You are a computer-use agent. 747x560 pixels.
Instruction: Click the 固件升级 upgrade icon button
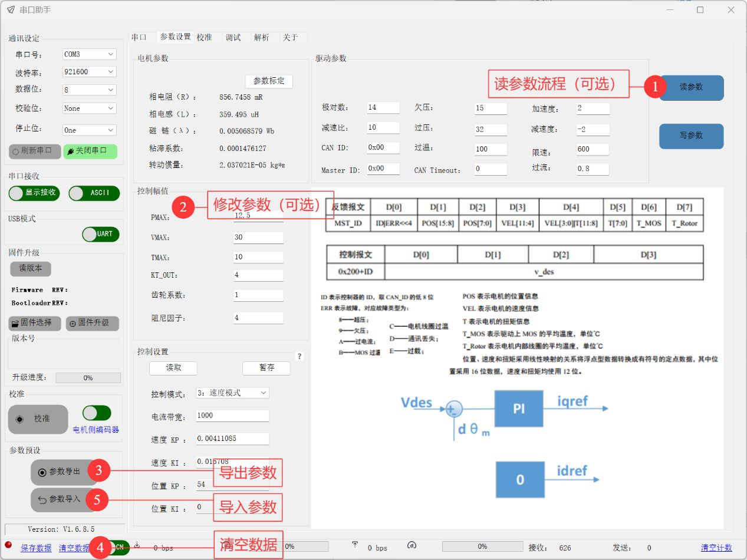(92, 323)
